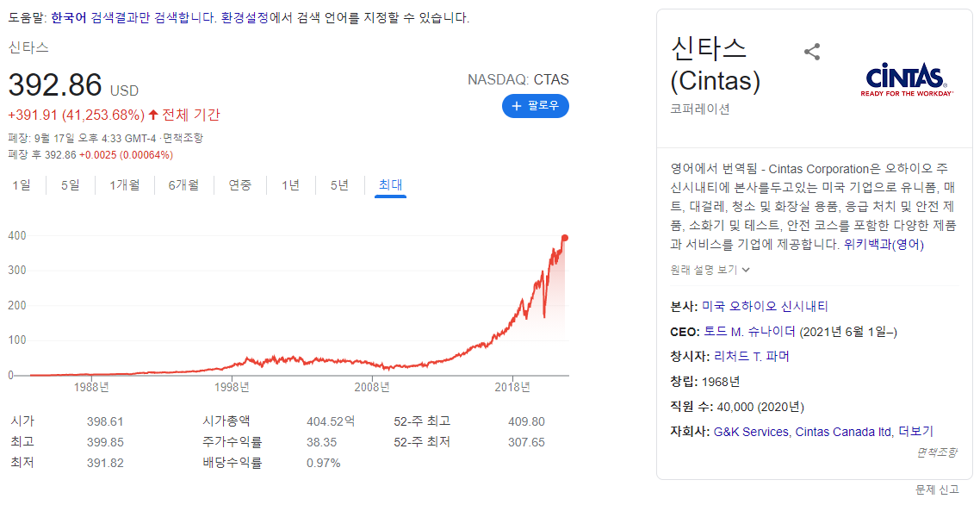The height and width of the screenshot is (505, 980).
Task: Switch chart to 1일 range
Action: coord(23,185)
